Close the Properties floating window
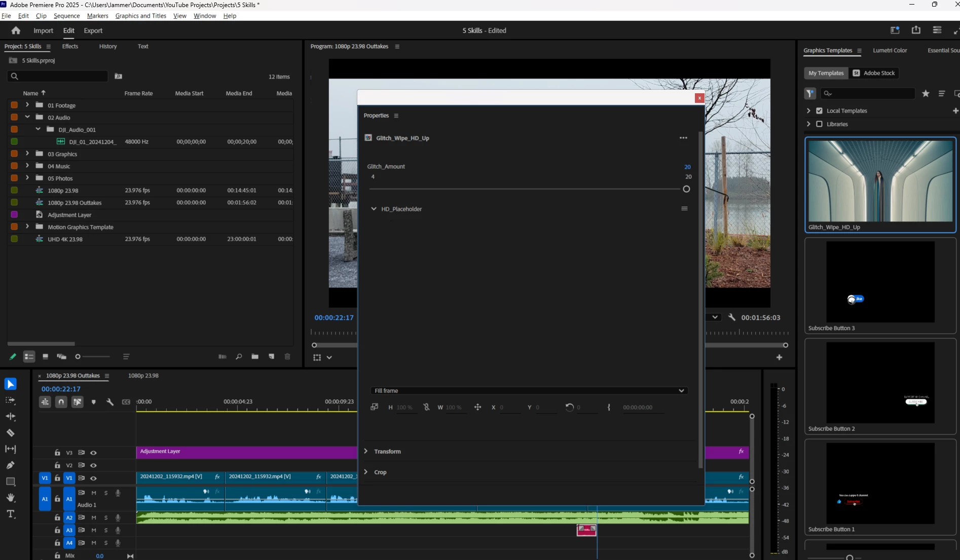The image size is (960, 560). tap(699, 98)
